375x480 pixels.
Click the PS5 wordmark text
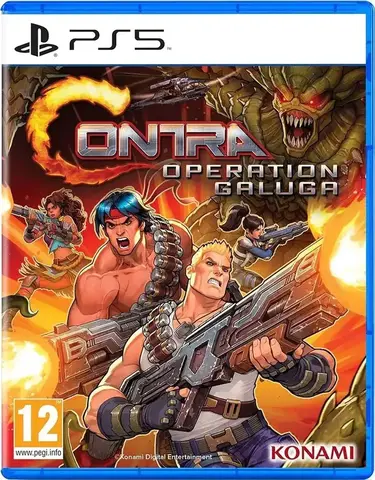pos(117,40)
